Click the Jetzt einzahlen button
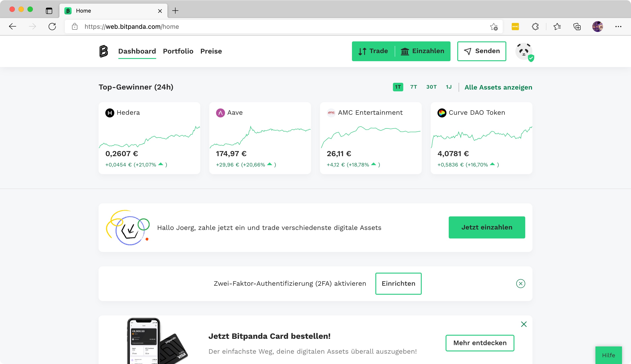 click(487, 227)
